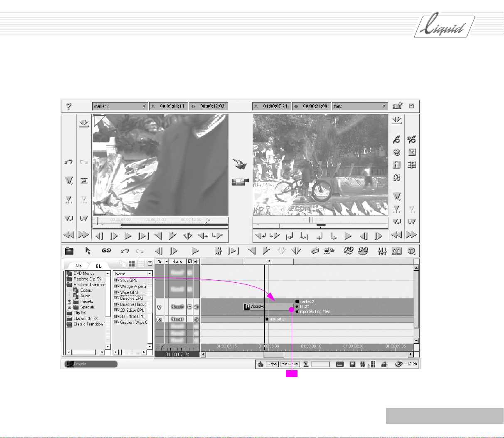Expand the Presets folder

point(69,302)
